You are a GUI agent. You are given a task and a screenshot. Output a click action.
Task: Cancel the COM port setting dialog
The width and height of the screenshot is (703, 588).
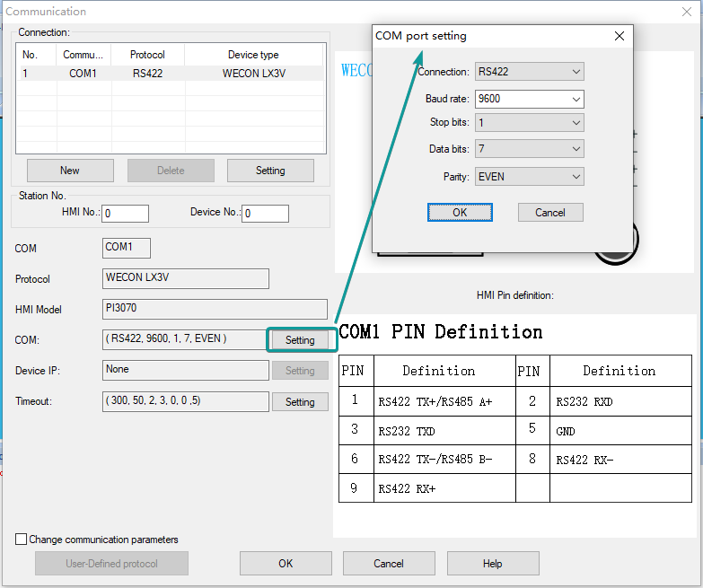[x=550, y=213]
